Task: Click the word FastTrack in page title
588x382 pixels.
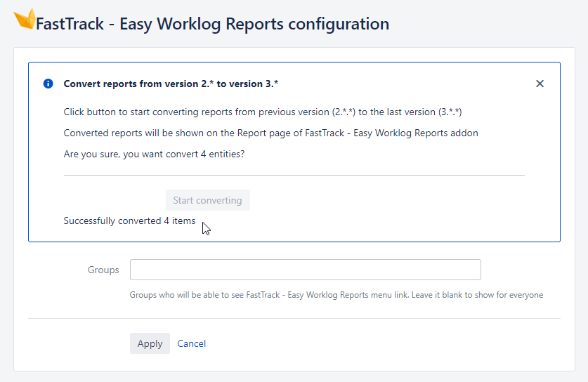Action: (x=70, y=24)
